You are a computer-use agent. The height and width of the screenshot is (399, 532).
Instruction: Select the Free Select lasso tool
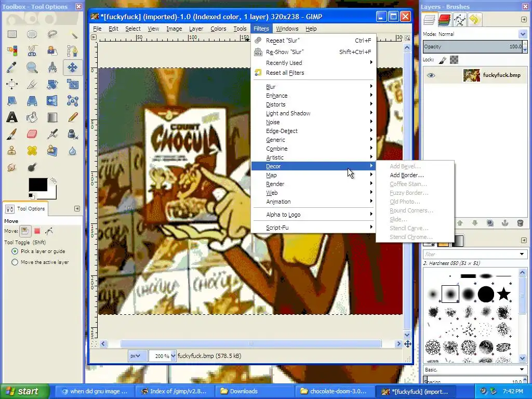click(x=52, y=34)
